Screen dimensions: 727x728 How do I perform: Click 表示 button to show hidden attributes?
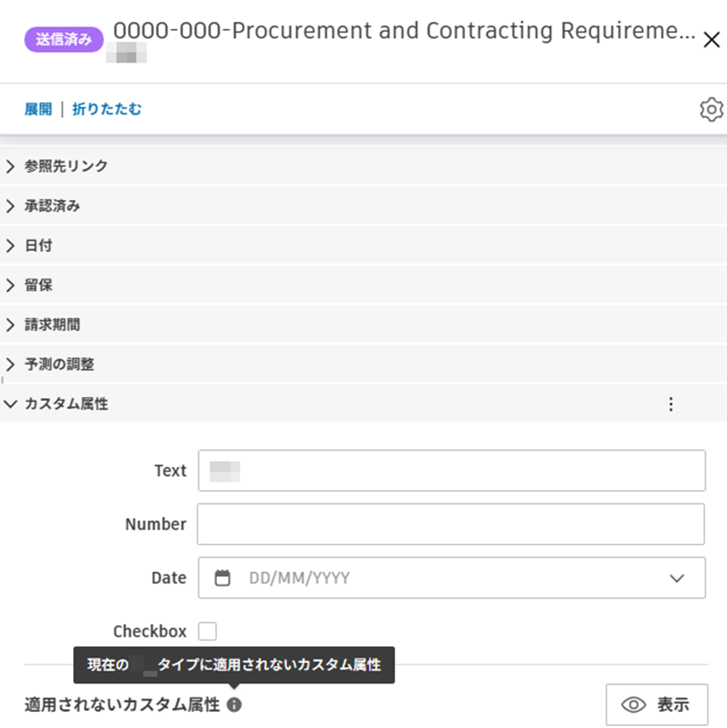pos(656,705)
